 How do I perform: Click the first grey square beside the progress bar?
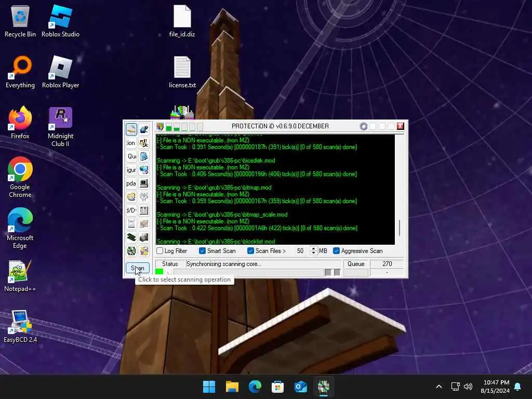(x=328, y=272)
